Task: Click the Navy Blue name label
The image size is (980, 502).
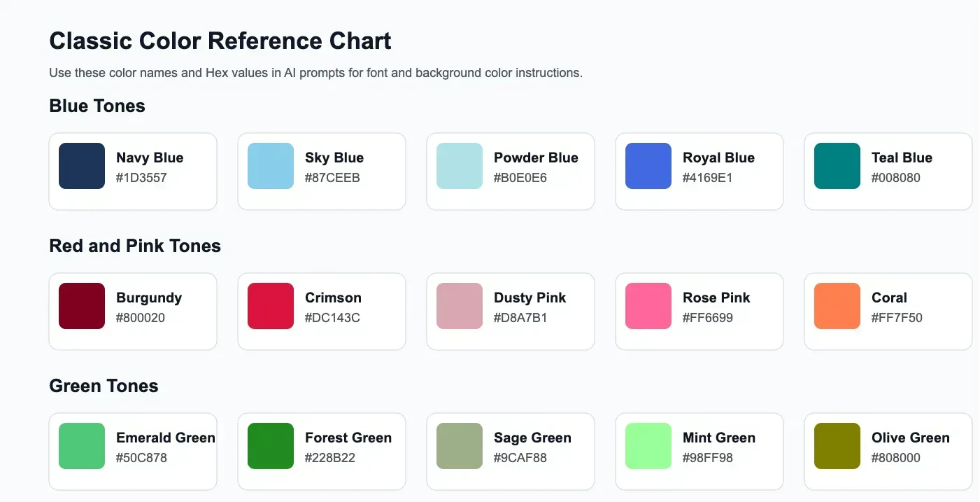Action: 150,158
